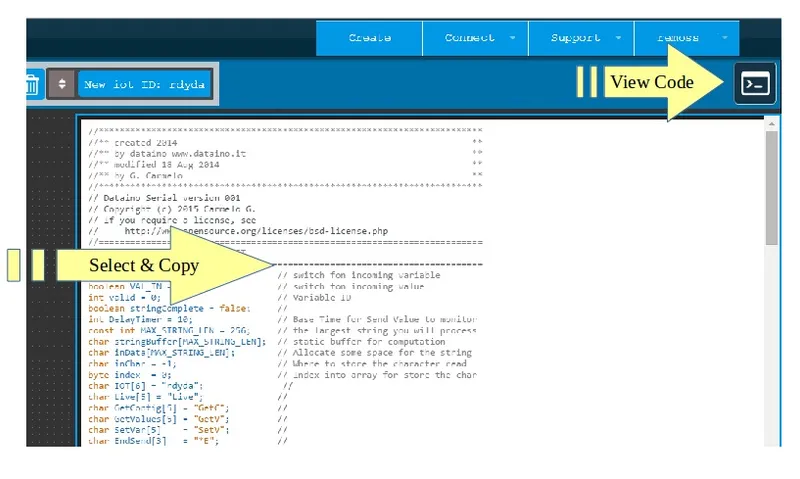This screenshot has width=800, height=479.
Task: Click the 'char GetValues[5]' code line
Action: 158,418
